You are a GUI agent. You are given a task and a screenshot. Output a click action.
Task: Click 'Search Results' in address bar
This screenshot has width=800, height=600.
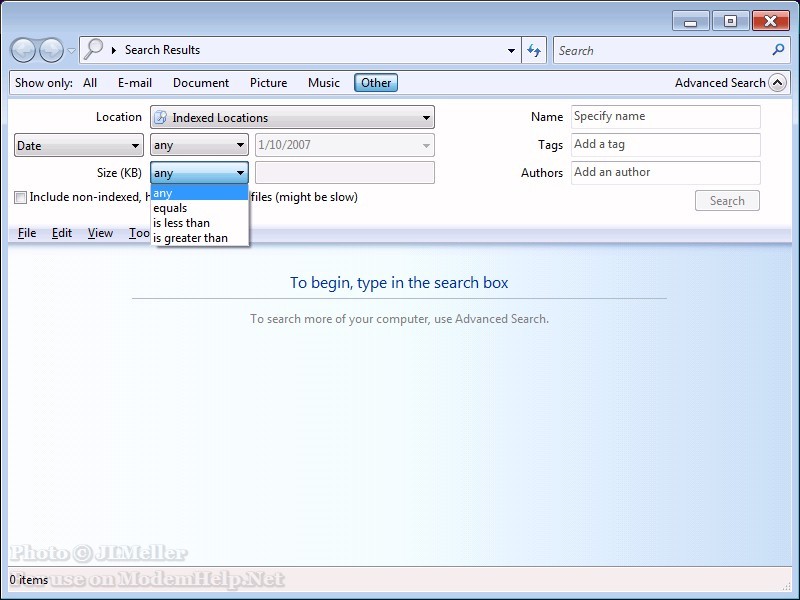click(162, 50)
